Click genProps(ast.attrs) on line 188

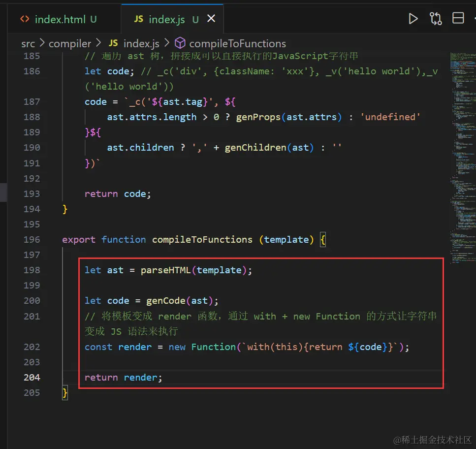pos(289,117)
